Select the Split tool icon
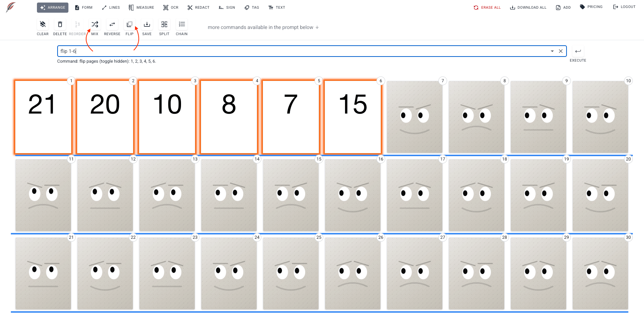 point(164,25)
